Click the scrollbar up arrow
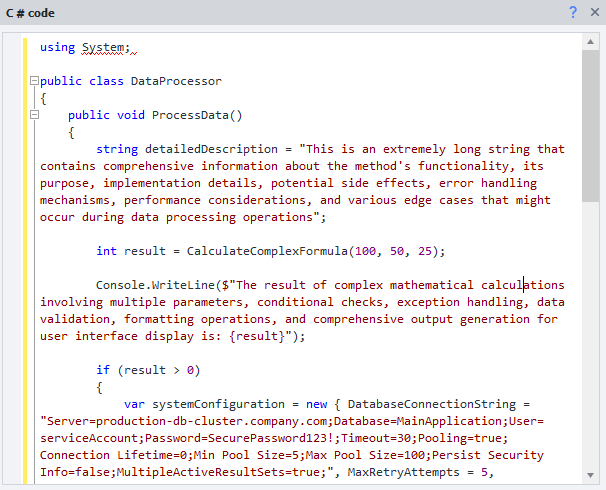 pos(591,43)
